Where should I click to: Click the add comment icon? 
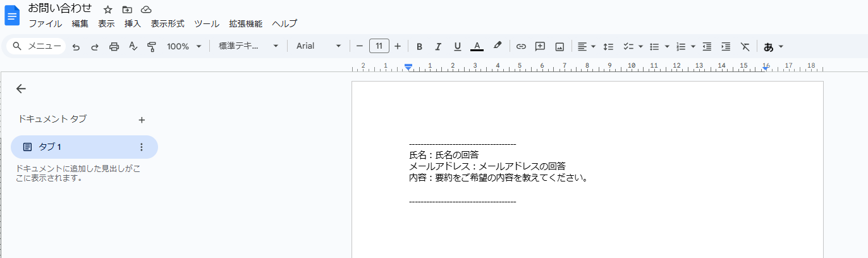(540, 46)
